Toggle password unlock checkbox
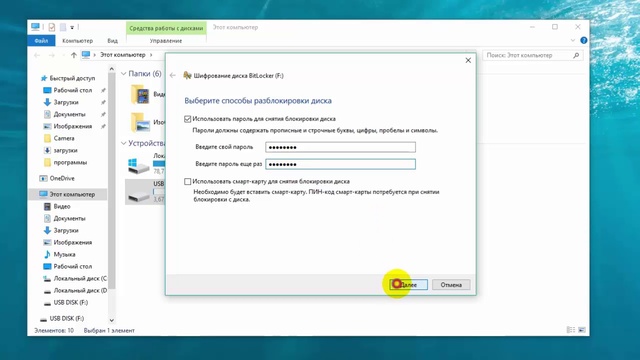640x360 pixels. 187,119
